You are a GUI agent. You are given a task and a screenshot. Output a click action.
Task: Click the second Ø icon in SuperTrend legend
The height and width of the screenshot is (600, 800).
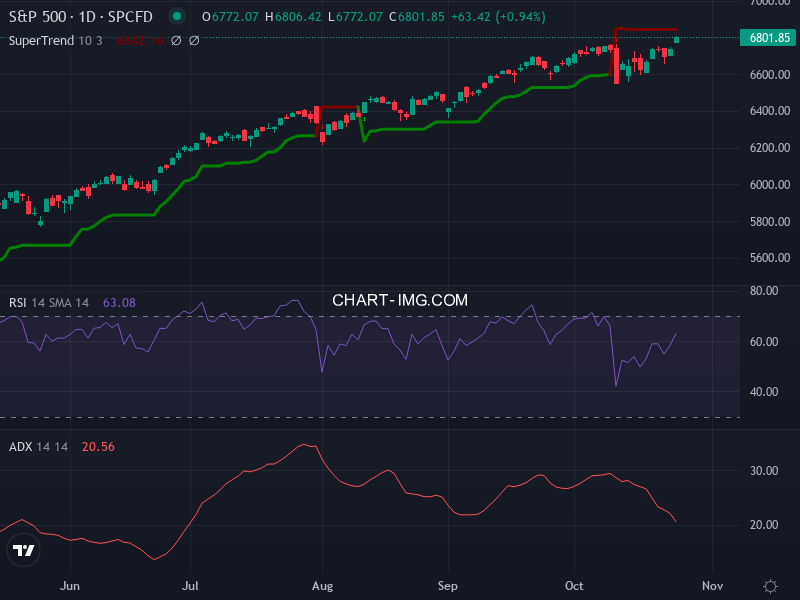pyautogui.click(x=193, y=40)
